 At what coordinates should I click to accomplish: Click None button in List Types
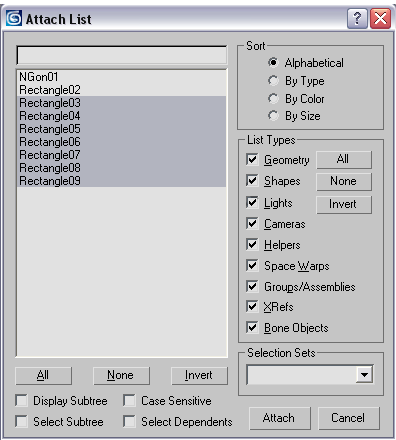coord(343,181)
